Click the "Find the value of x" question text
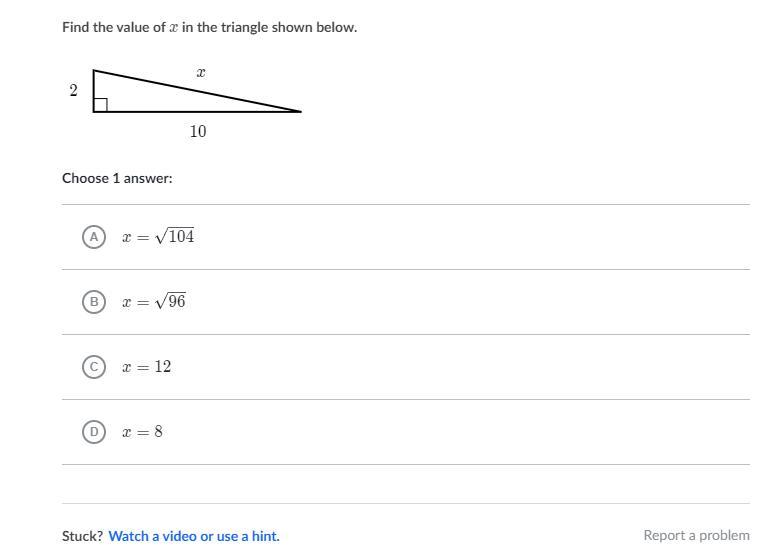This screenshot has width=780, height=555. click(x=209, y=27)
